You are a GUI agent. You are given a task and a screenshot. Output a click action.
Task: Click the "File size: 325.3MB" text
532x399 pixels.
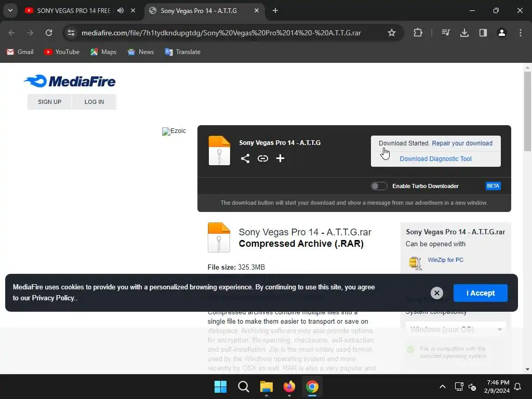[x=236, y=268]
